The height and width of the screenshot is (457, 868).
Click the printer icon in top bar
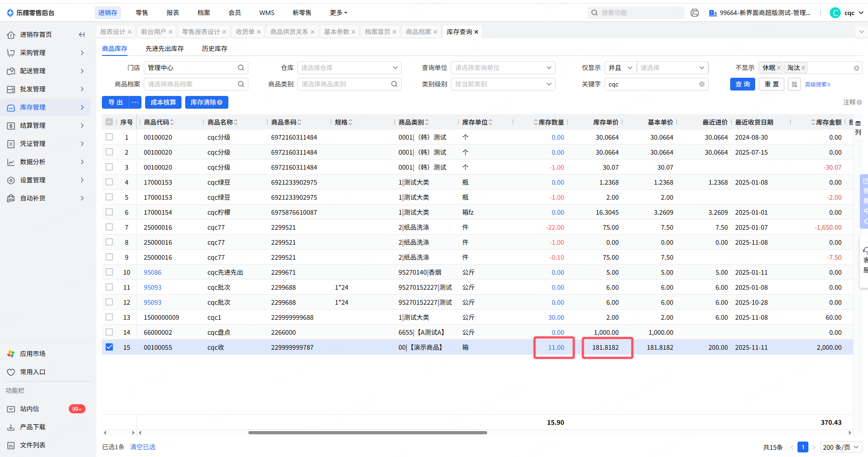click(x=694, y=13)
